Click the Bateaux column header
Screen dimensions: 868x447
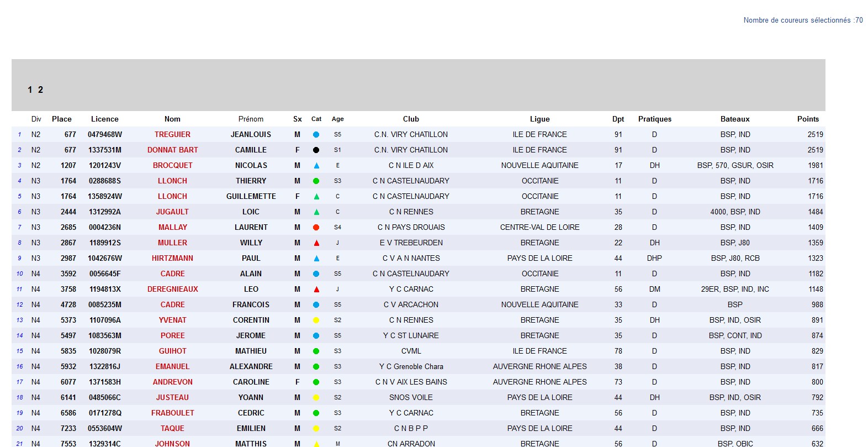pyautogui.click(x=735, y=119)
